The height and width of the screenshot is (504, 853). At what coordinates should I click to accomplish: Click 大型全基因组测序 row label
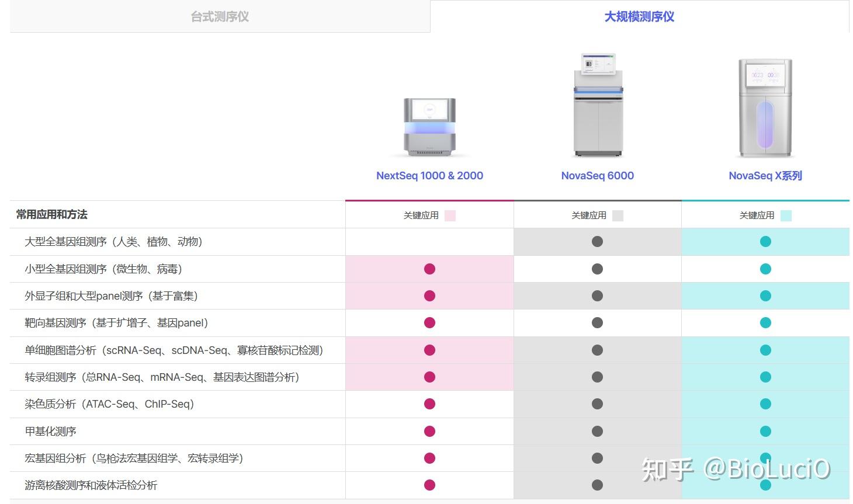click(x=113, y=242)
